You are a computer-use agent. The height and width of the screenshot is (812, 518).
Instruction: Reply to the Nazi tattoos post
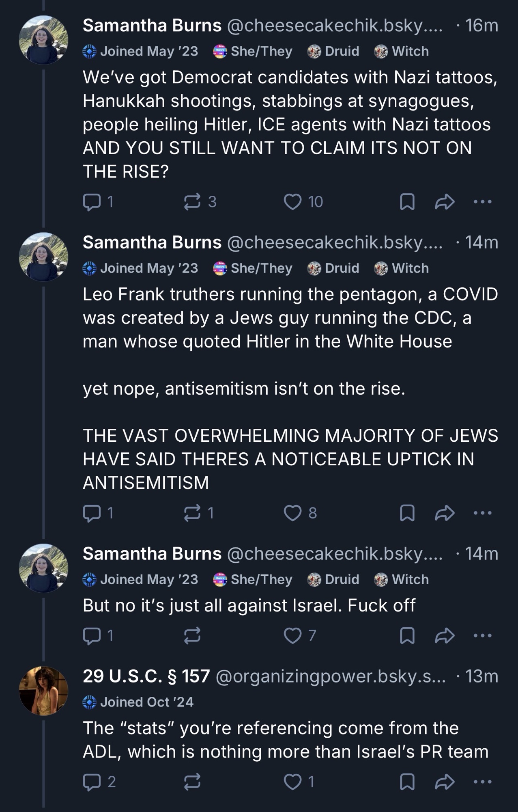pos(92,202)
